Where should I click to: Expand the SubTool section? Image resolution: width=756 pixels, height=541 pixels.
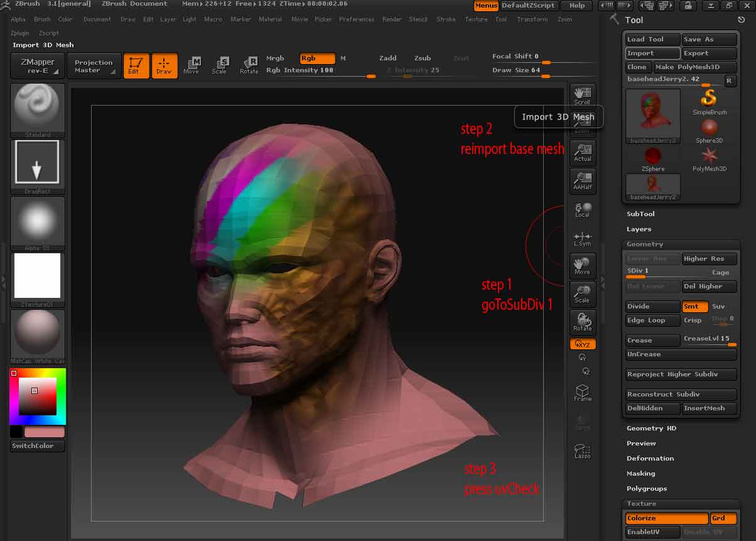[640, 214]
